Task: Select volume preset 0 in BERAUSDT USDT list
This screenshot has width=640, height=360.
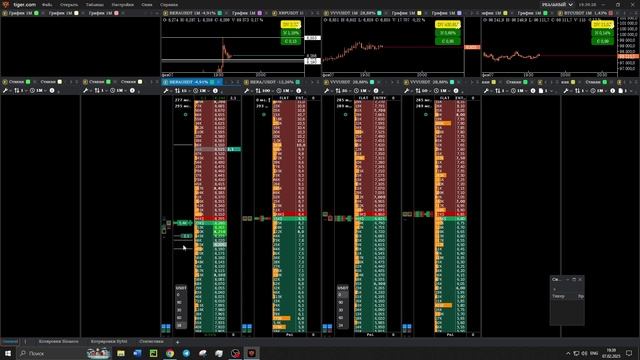Action: pos(180,295)
